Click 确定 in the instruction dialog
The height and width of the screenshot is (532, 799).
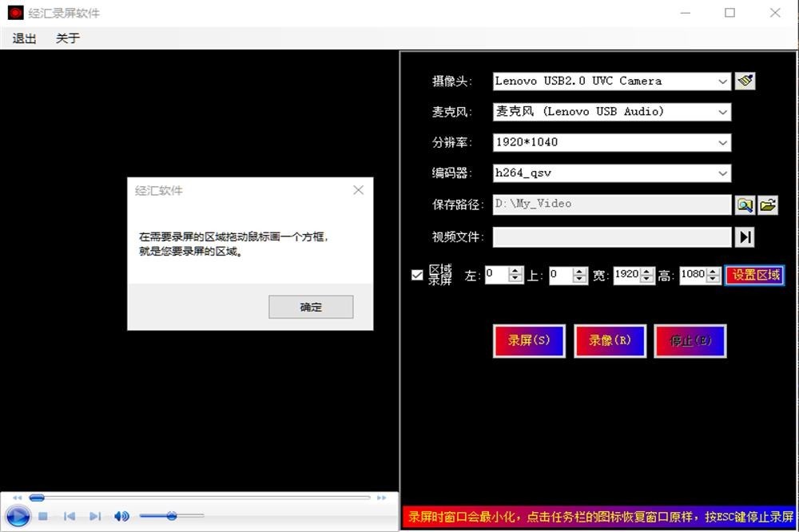311,307
